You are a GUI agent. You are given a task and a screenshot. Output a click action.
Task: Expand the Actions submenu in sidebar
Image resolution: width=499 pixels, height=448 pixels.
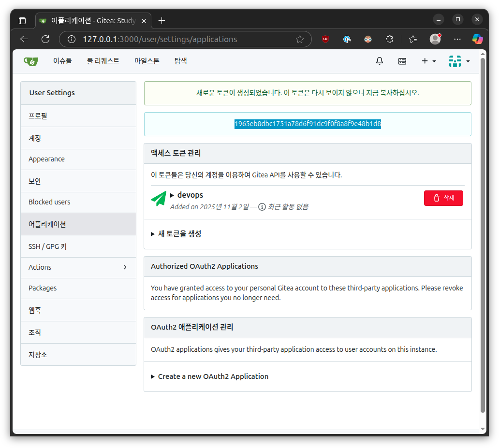[x=78, y=267]
